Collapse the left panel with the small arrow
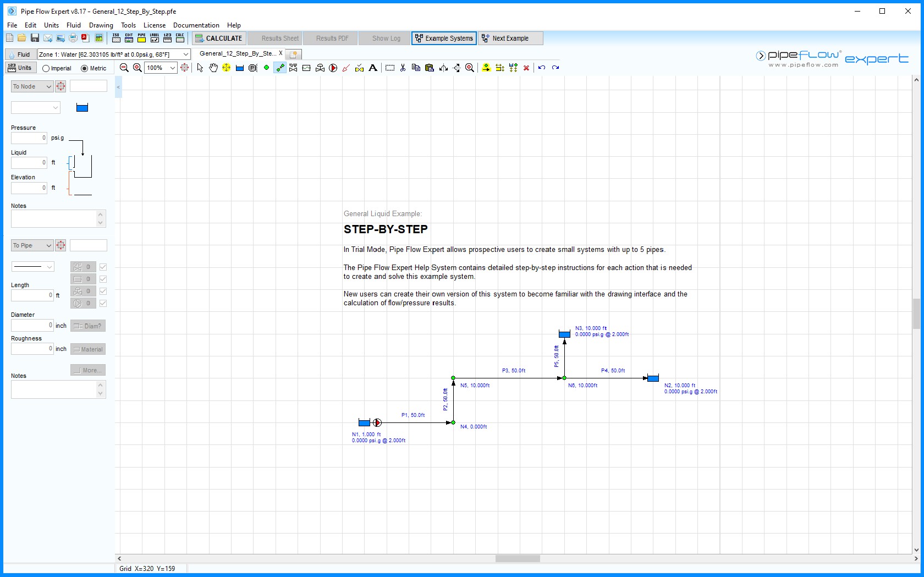This screenshot has height=577, width=924. point(118,87)
